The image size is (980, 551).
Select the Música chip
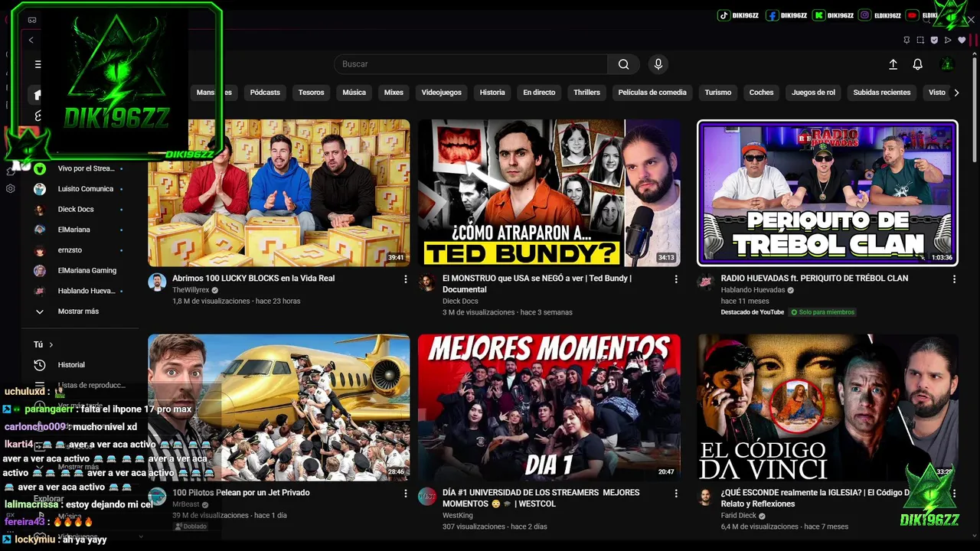coord(354,93)
